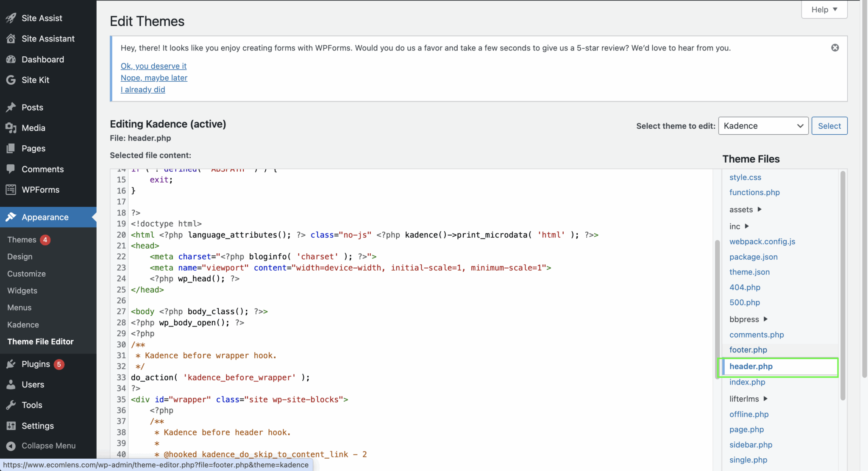Open the Site Assist rocket icon
The height and width of the screenshot is (471, 868).
pos(11,18)
